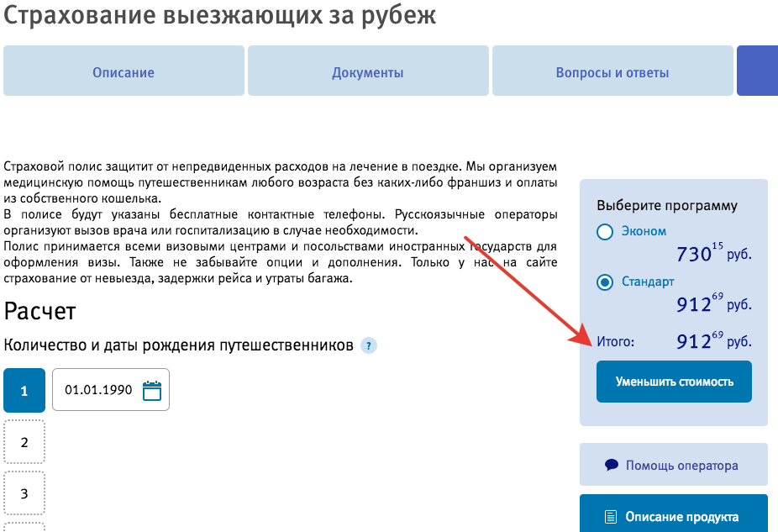
Task: Open the Вопросы и ответы tab
Action: tap(612, 71)
